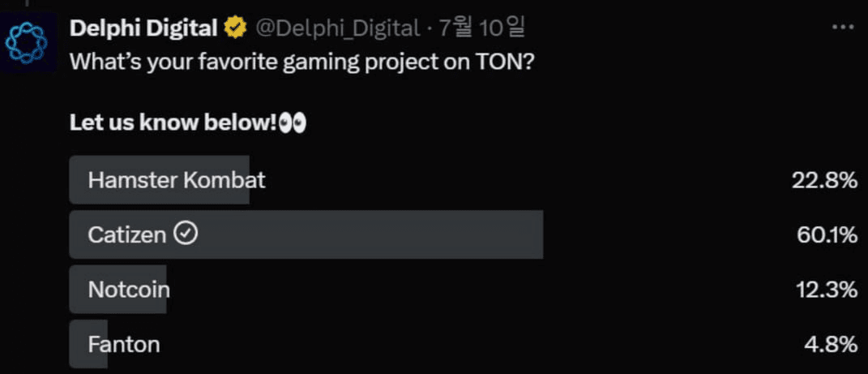Click the bold "Let us know below!" text

click(173, 123)
